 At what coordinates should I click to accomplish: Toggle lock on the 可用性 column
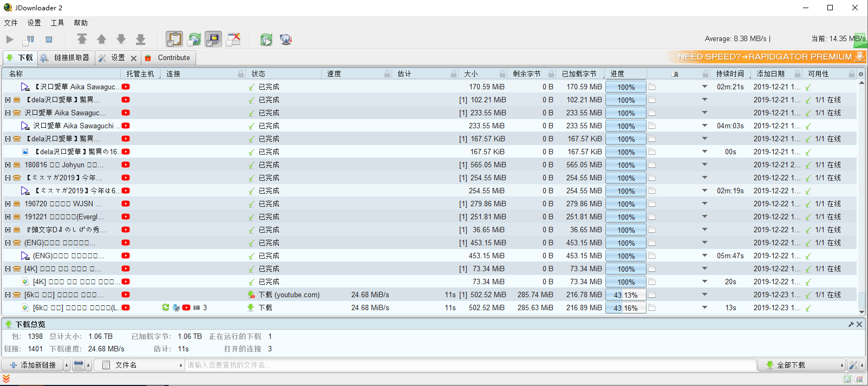[852, 74]
